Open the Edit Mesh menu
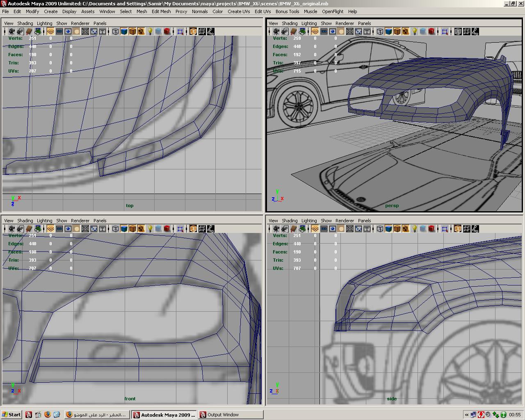The image size is (525, 420). pos(161,11)
